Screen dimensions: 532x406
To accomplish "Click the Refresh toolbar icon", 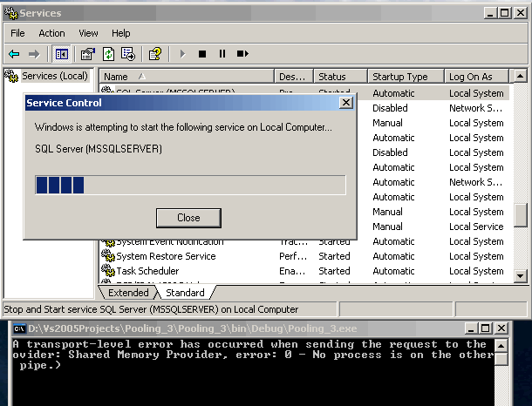I will (x=108, y=54).
